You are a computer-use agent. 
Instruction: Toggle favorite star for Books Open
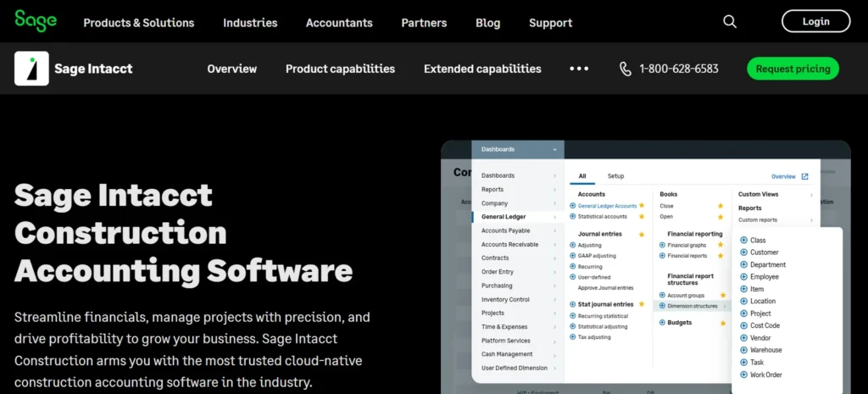721,216
